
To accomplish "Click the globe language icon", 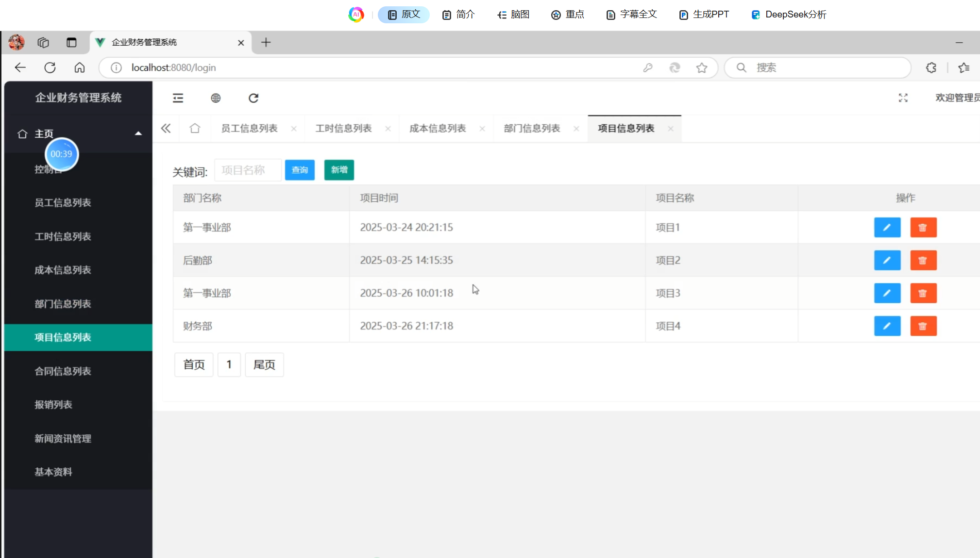I will [x=216, y=98].
